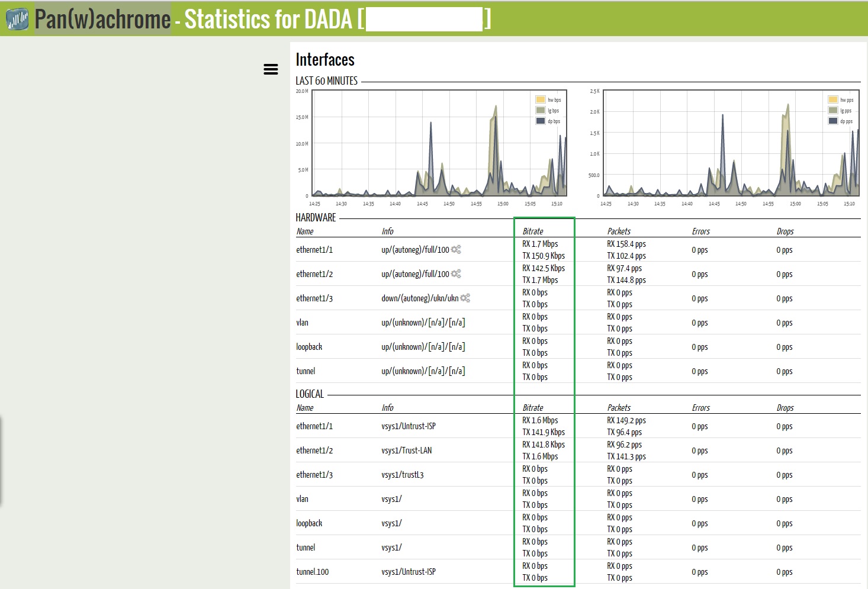This screenshot has height=589, width=868.
Task: Click the logical Name column header
Action: tap(305, 408)
